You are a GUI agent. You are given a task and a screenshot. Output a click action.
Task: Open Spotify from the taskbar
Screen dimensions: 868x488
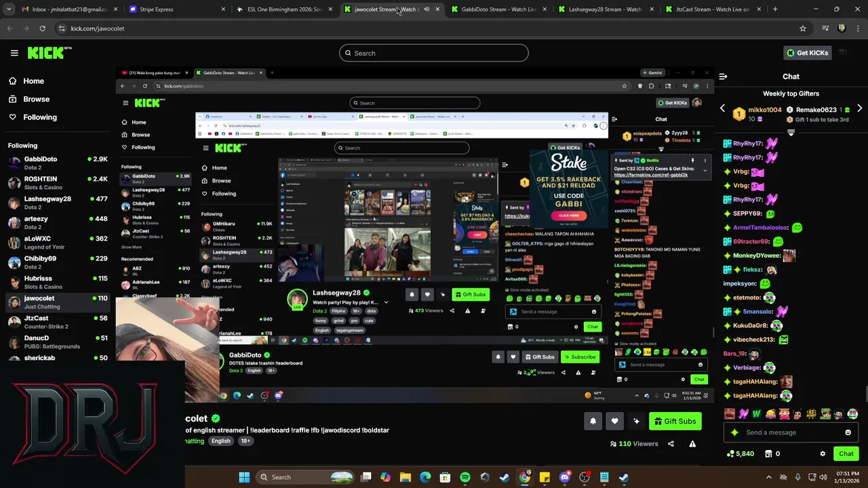click(x=465, y=477)
